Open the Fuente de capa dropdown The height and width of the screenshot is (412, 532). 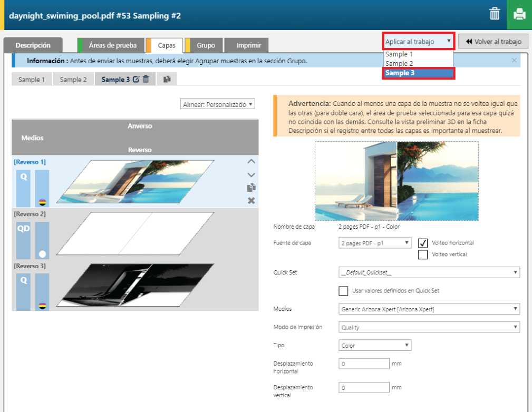click(375, 243)
